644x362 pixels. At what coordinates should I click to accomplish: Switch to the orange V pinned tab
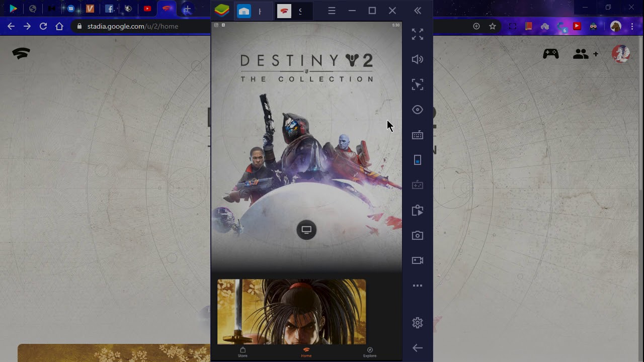(x=90, y=9)
